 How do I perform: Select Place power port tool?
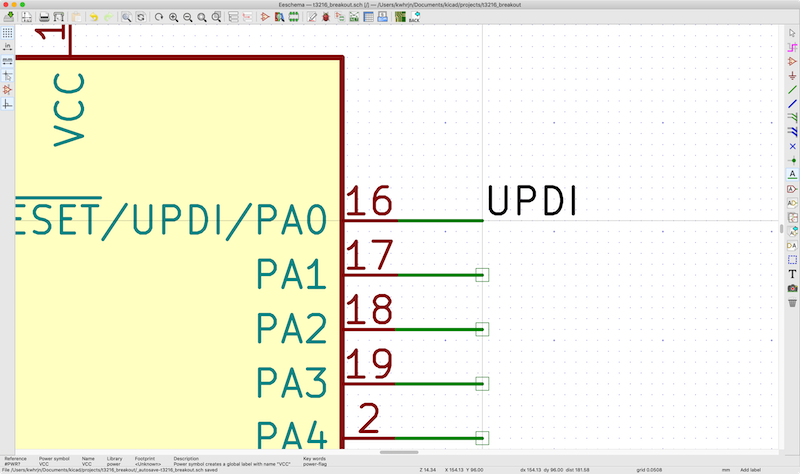tap(792, 76)
